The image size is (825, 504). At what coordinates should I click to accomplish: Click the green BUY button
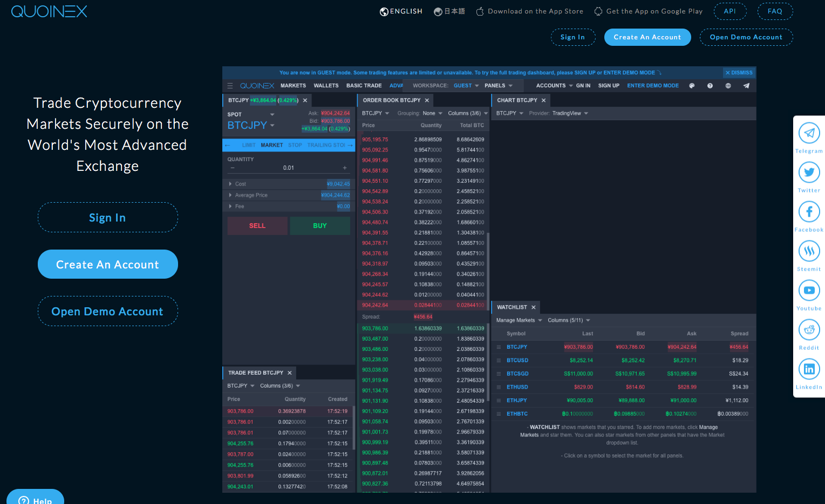pyautogui.click(x=320, y=226)
